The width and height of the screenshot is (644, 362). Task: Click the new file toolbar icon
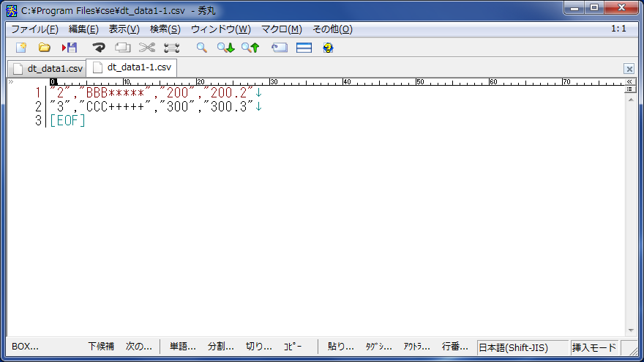[x=21, y=48]
